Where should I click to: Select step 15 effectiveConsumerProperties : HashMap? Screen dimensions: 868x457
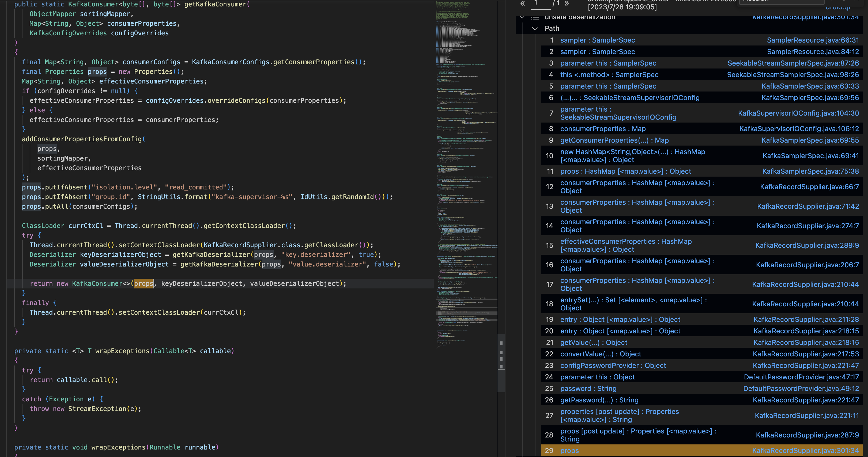[626, 245]
